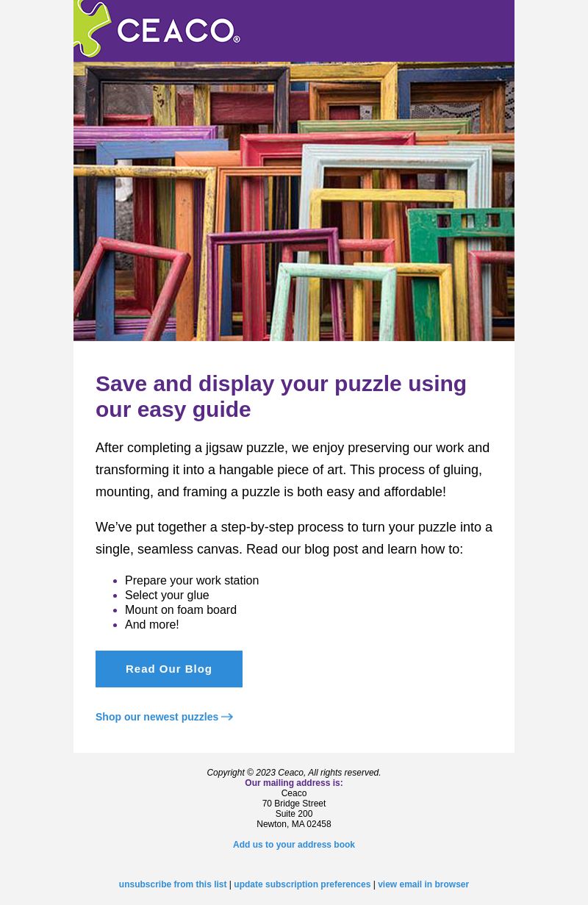This screenshot has width=588, height=905.
Task: Click the Mount on foam board bullet
Action: pos(181,610)
